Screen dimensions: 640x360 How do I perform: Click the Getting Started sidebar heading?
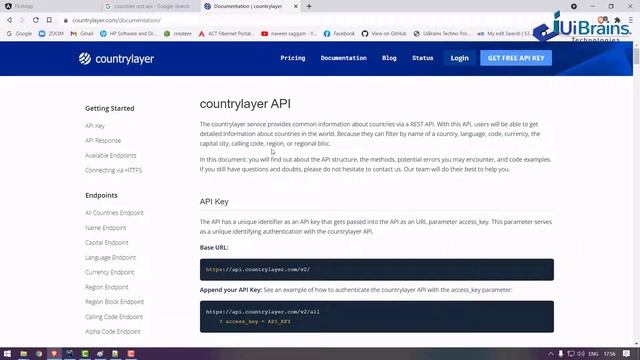(x=110, y=108)
